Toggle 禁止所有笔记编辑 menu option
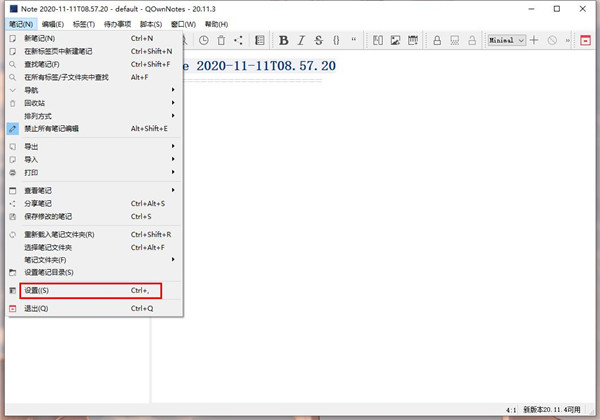 pos(60,128)
